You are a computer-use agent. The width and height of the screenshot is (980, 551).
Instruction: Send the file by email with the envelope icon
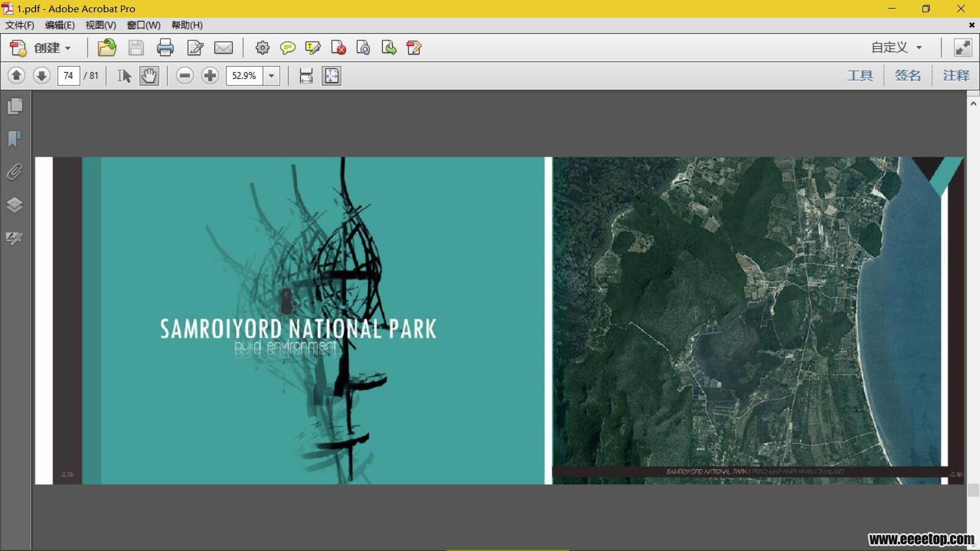pos(224,48)
